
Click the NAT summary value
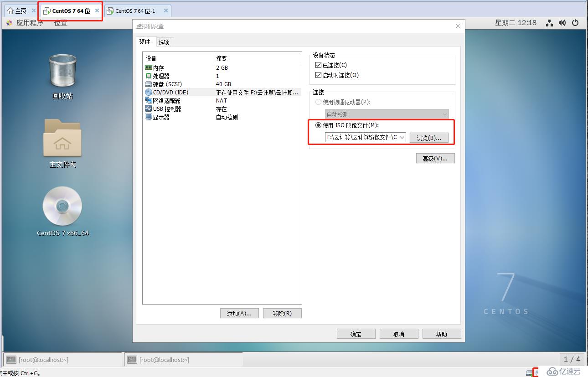coord(222,100)
